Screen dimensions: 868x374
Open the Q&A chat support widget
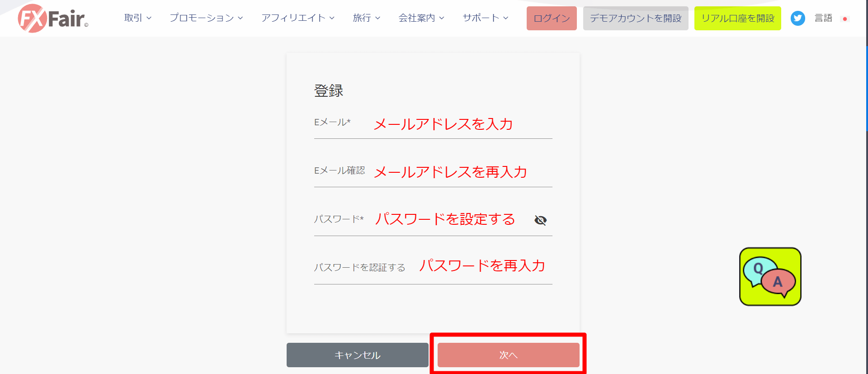coord(769,276)
